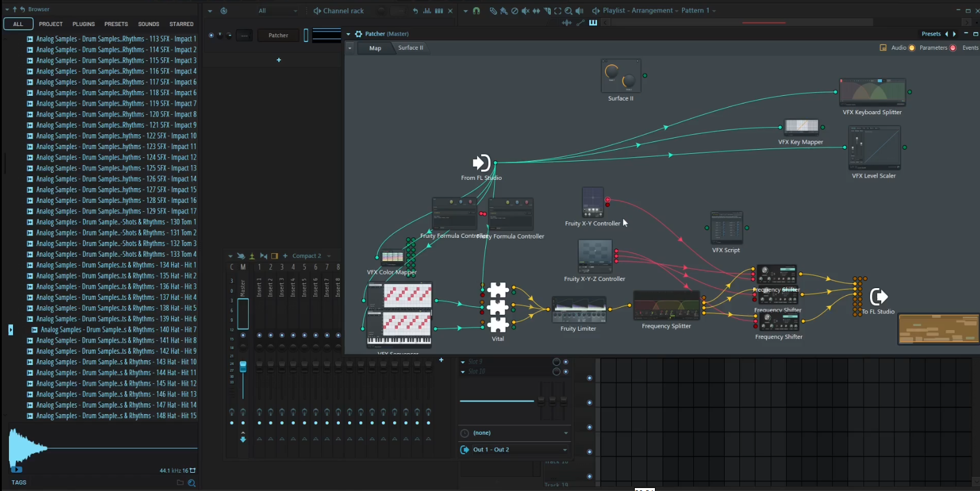
Task: Select the zoom magnifier tool in Playlist toolbar
Action: 568,11
